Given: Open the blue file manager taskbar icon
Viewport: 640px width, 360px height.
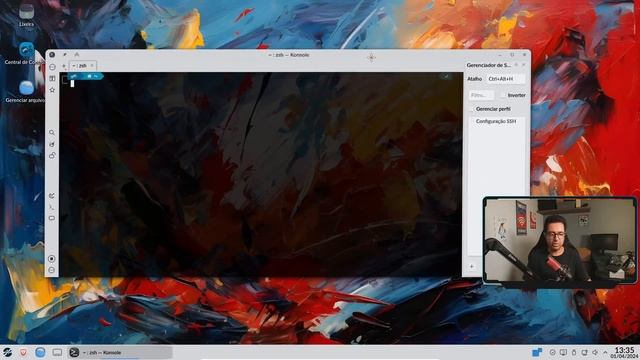Looking at the screenshot, I should click(40, 352).
